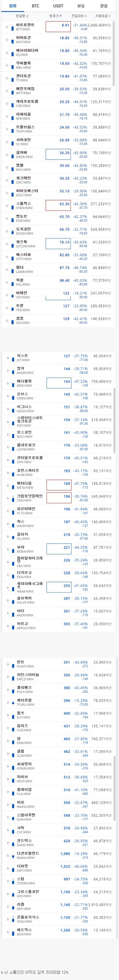Click the star icon next to 보라 BORA/KRW
Viewport: 119px width, 980px height.
(x=7, y=549)
